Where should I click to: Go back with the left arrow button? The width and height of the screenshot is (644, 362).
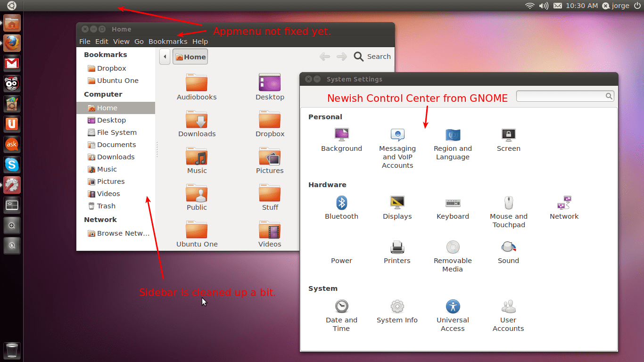324,57
